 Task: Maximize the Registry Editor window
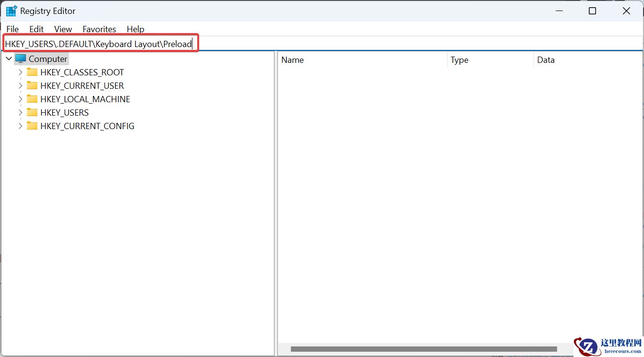coord(593,11)
